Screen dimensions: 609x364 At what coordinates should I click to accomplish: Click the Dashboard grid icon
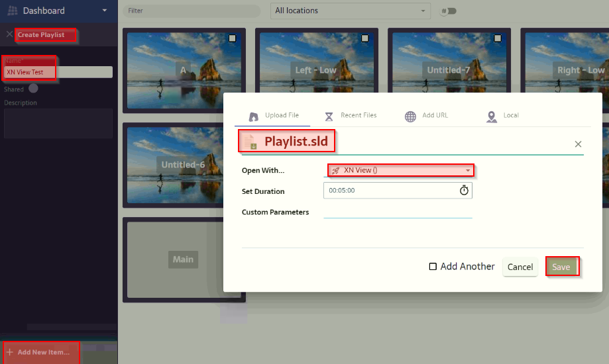pyautogui.click(x=13, y=11)
